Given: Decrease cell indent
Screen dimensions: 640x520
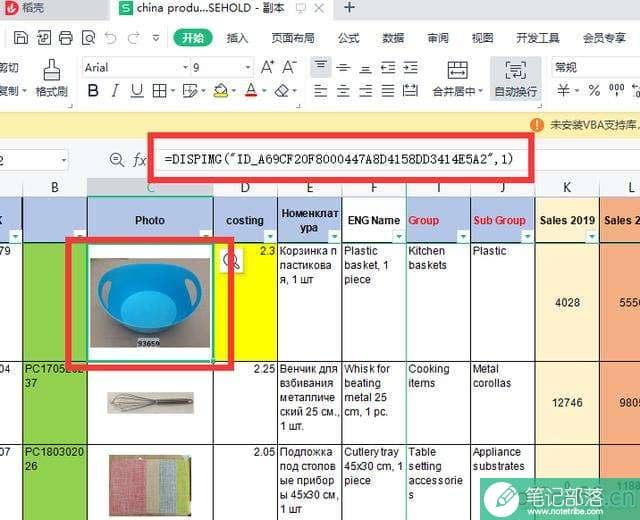Looking at the screenshot, I should 388,67.
